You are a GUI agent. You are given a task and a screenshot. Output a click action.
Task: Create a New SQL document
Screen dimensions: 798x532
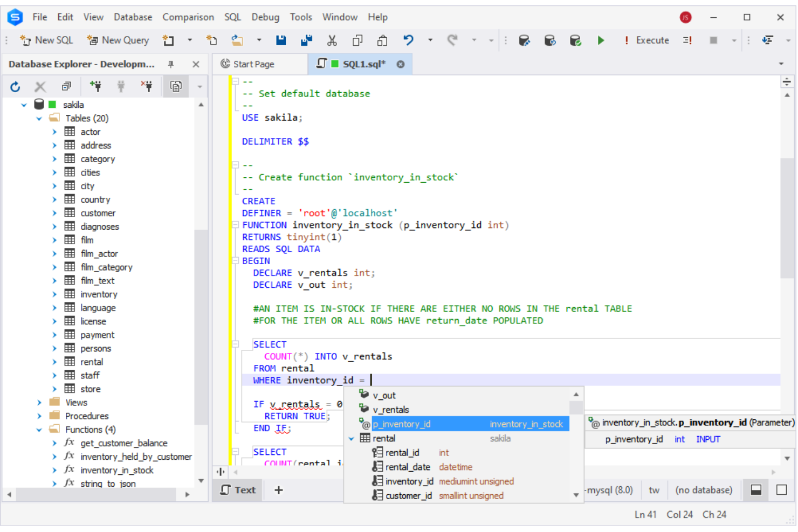point(46,40)
